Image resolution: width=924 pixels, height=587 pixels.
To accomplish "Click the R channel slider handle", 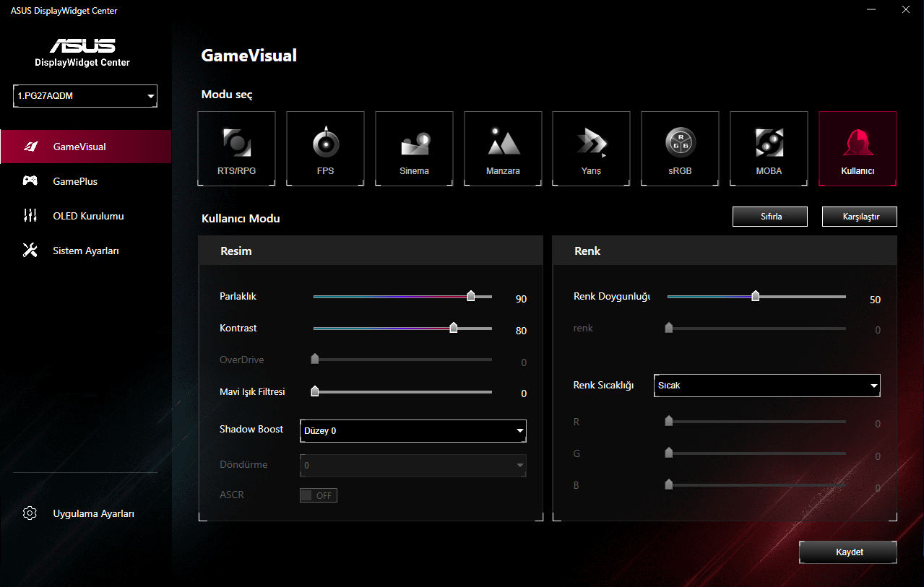I will [669, 420].
